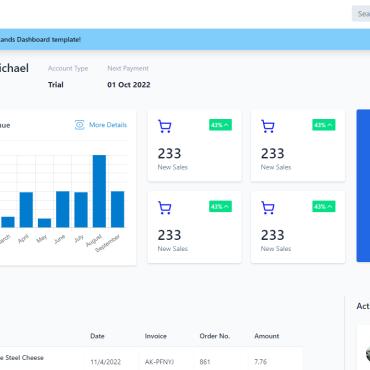Click the Trial account type value
This screenshot has height=370, width=370.
tap(56, 85)
